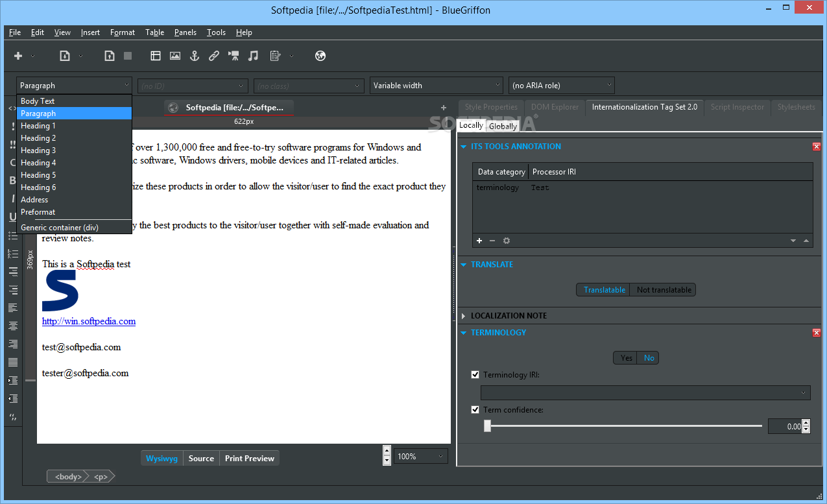The height and width of the screenshot is (504, 827).
Task: Toggle italic with the I icon
Action: click(x=13, y=199)
